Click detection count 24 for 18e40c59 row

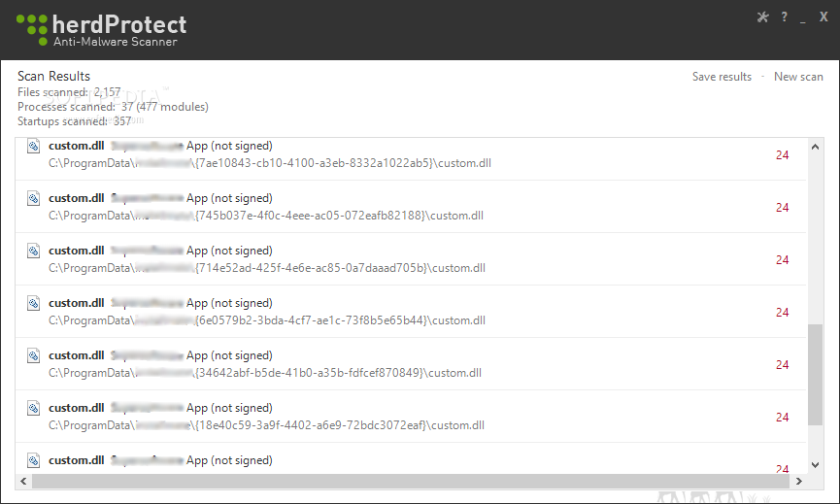[782, 418]
